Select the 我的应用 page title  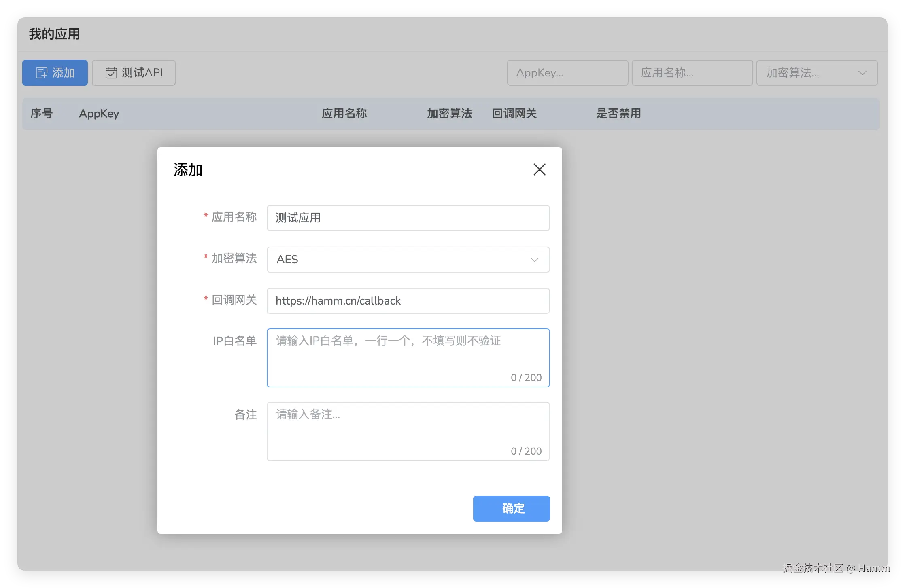[54, 34]
